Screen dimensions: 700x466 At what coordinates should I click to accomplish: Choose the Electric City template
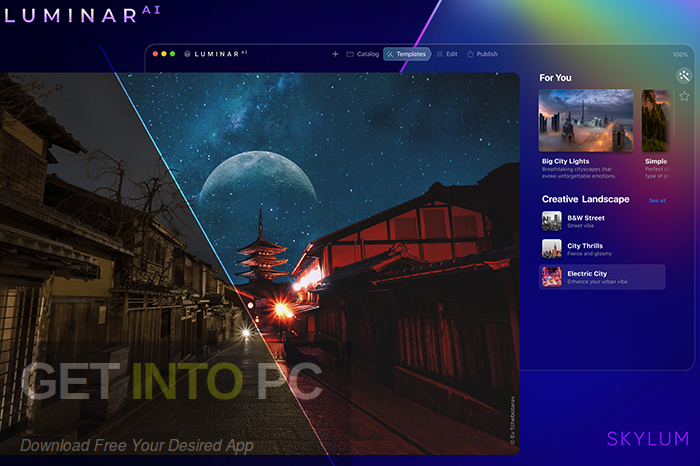pos(602,277)
